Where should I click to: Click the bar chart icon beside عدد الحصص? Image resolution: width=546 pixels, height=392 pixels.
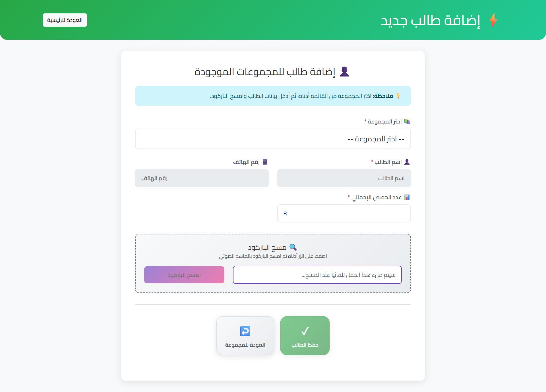[x=407, y=197]
